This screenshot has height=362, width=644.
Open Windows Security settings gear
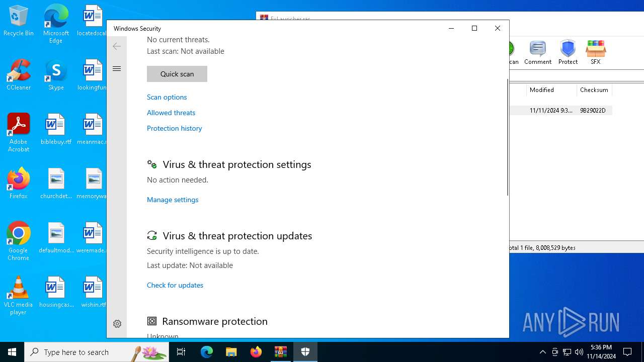pyautogui.click(x=117, y=324)
